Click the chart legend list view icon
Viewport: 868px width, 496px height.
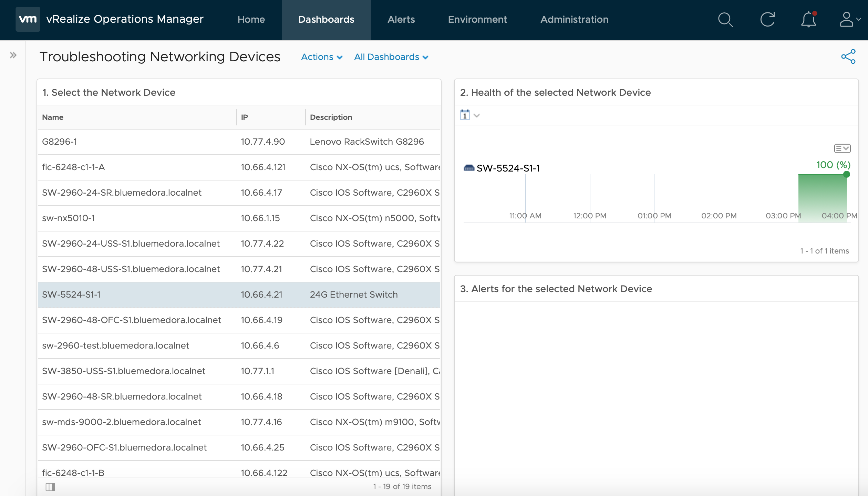(842, 148)
